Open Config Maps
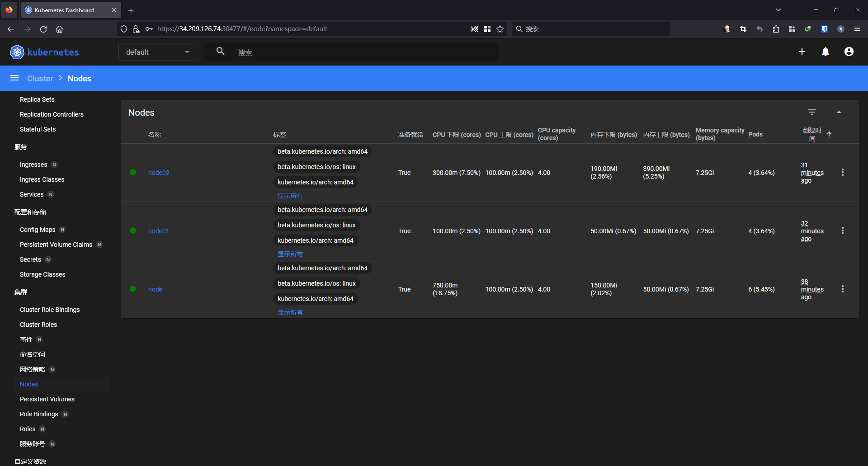Image resolution: width=868 pixels, height=466 pixels. point(38,230)
